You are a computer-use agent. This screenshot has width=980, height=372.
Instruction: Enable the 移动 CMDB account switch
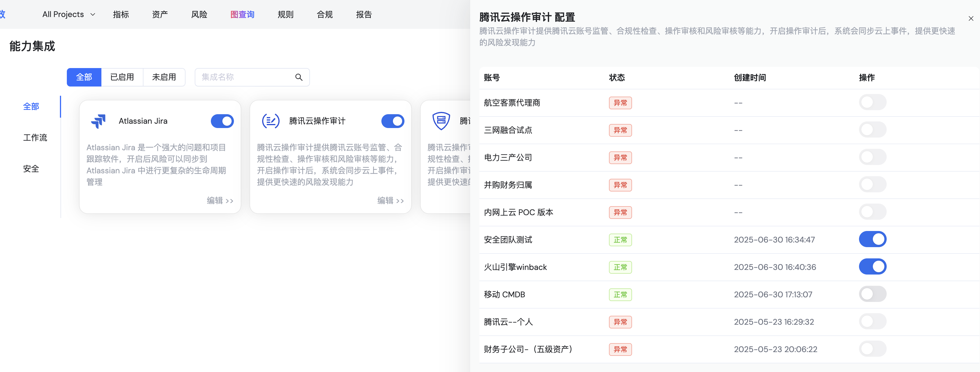872,294
